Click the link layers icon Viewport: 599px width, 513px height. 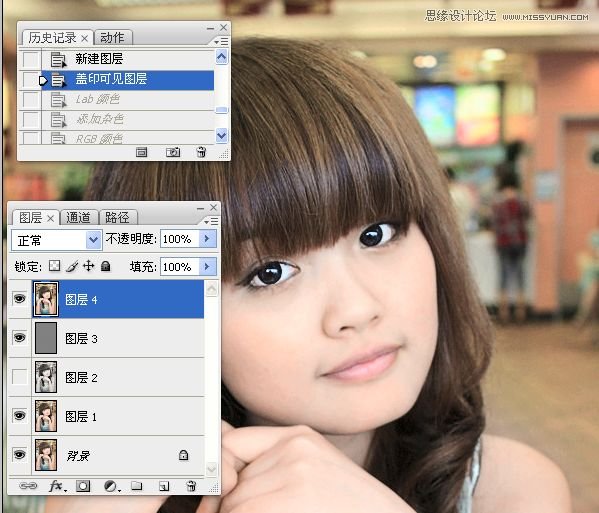click(x=28, y=485)
